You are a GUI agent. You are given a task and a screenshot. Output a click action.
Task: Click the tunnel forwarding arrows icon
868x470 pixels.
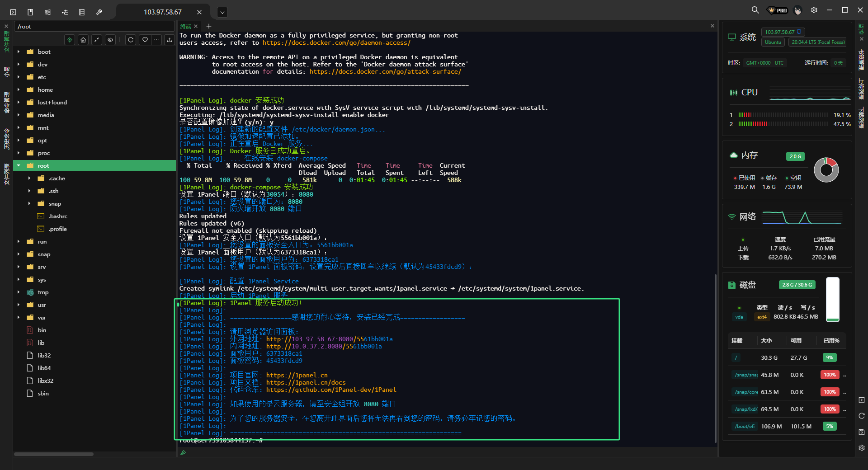tap(65, 12)
